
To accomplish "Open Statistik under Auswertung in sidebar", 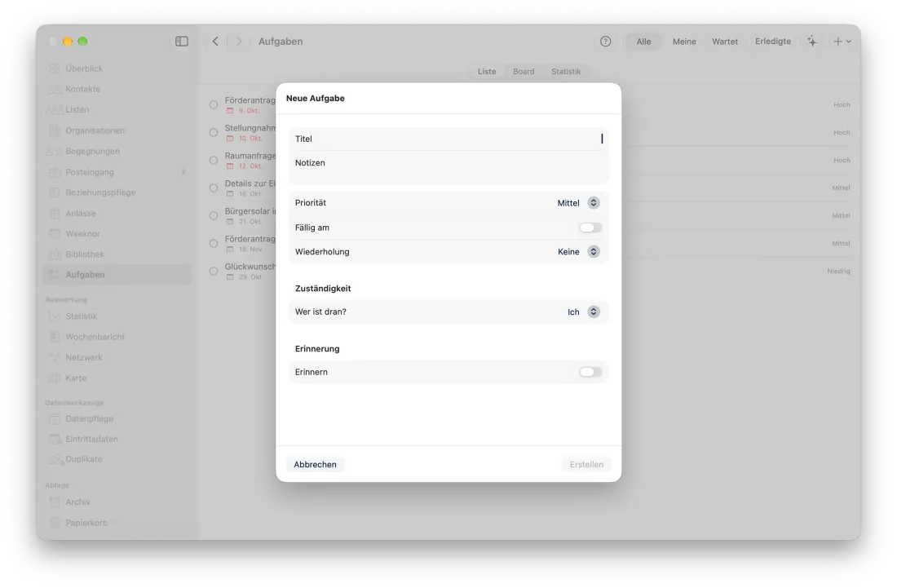I will [x=117, y=316].
